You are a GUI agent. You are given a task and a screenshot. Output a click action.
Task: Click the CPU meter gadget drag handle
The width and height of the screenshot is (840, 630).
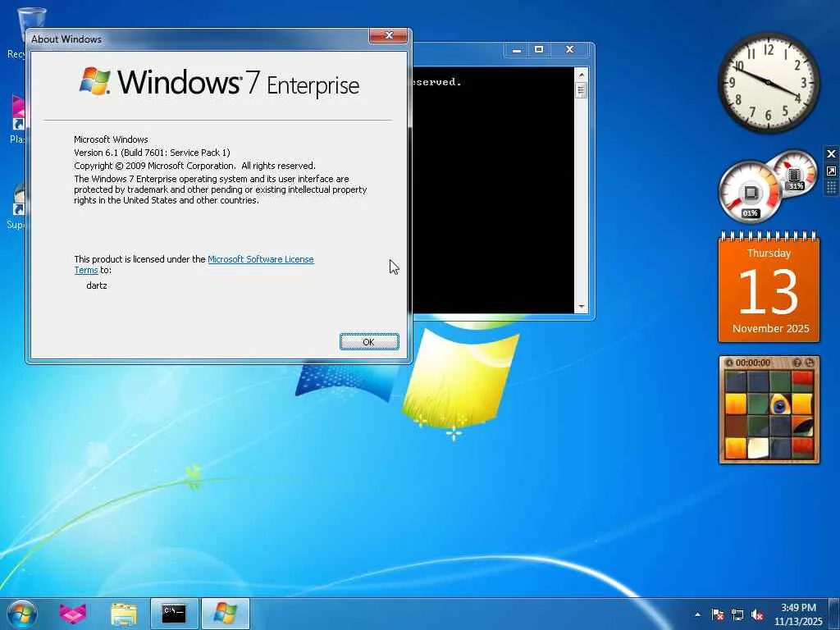(831, 188)
